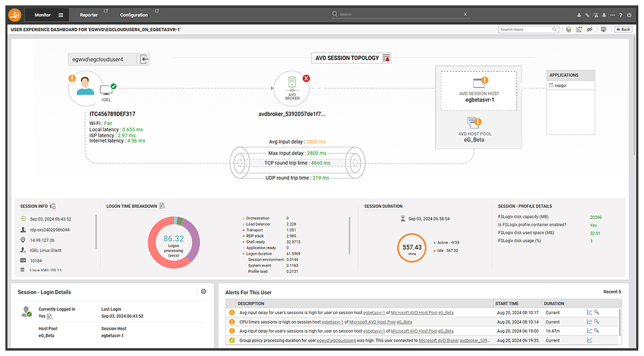Image resolution: width=644 pixels, height=356 pixels.
Task: Open graph icon for CPU time alert
Action: click(x=589, y=322)
